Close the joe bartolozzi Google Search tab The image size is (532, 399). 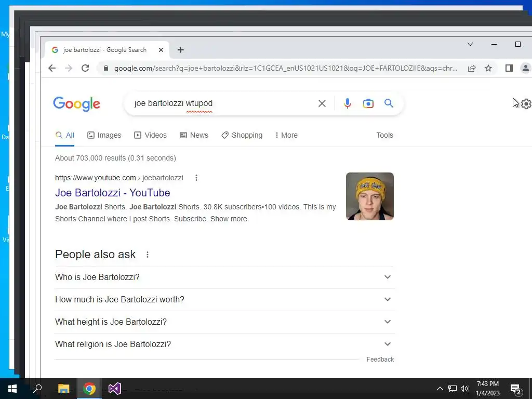[x=161, y=50]
